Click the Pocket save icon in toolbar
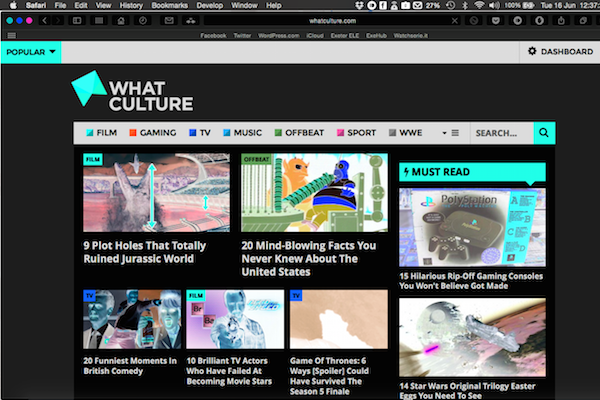Screen dimensions: 600x400 (496, 21)
